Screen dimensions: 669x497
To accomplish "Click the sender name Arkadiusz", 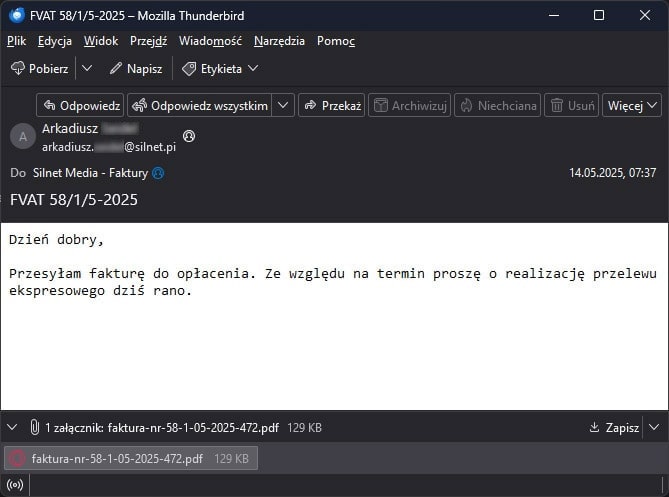I will [x=90, y=128].
